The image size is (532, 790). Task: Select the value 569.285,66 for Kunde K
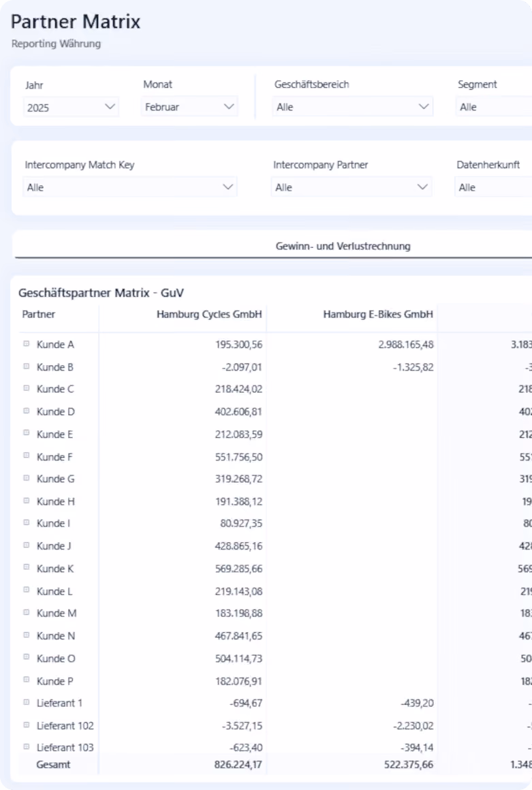tap(239, 569)
